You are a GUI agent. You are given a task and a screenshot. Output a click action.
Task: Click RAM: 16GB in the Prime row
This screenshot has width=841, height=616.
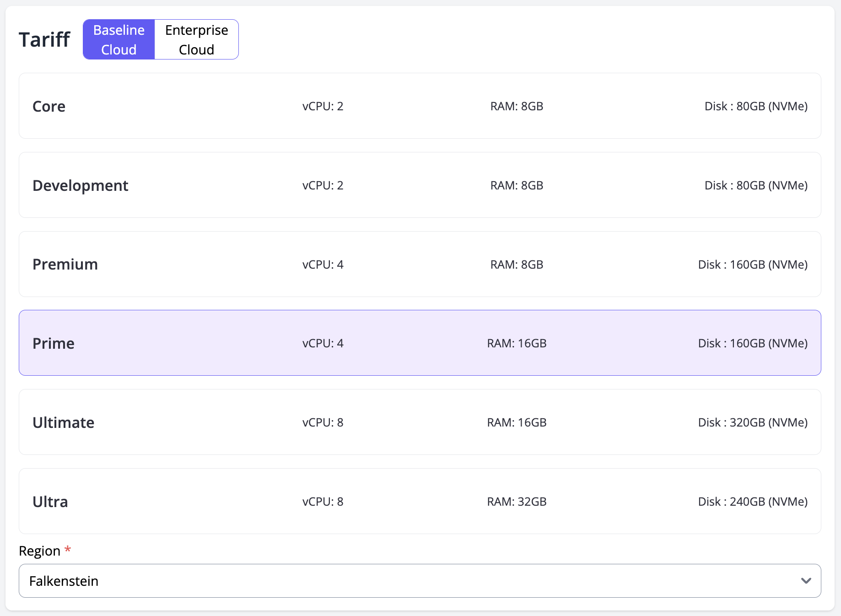coord(517,343)
